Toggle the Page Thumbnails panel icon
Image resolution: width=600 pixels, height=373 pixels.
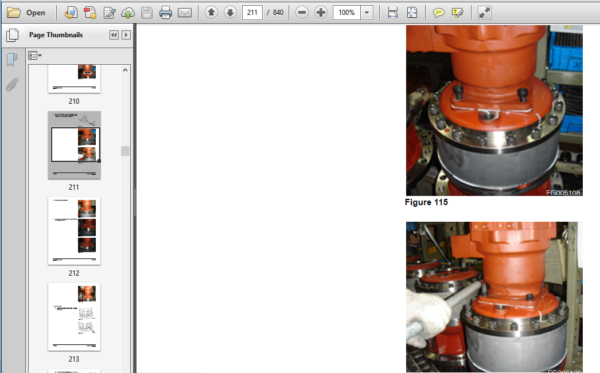pos(12,35)
